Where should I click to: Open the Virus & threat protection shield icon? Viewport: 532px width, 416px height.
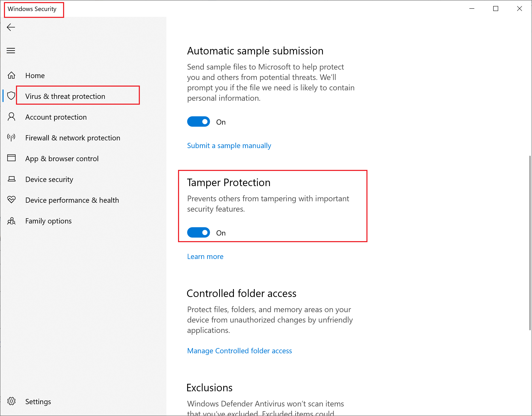coord(11,96)
